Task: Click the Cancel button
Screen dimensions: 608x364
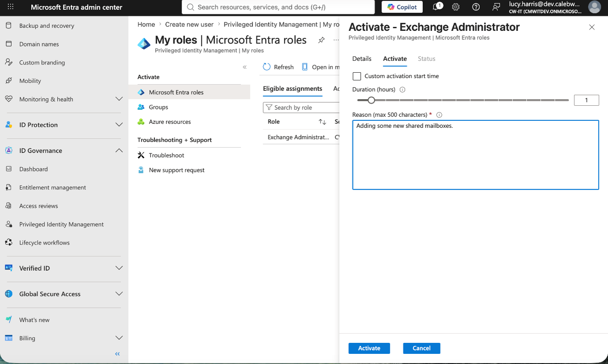Action: coord(421,348)
